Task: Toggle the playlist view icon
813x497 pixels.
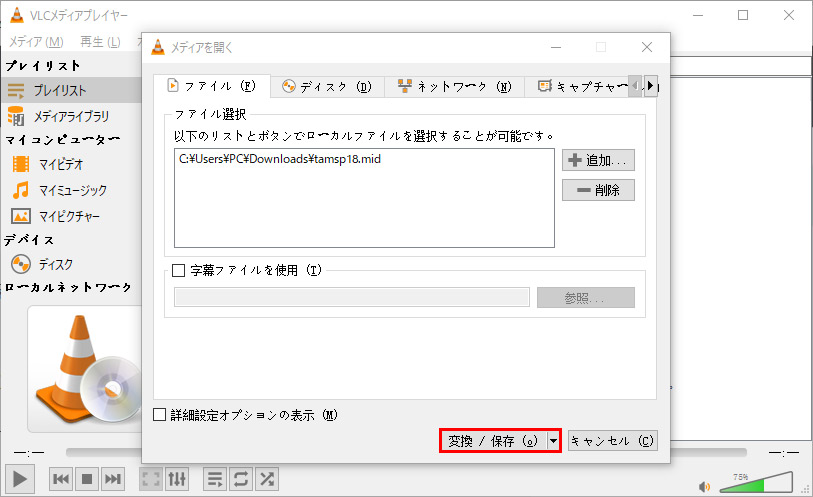Action: click(215, 479)
